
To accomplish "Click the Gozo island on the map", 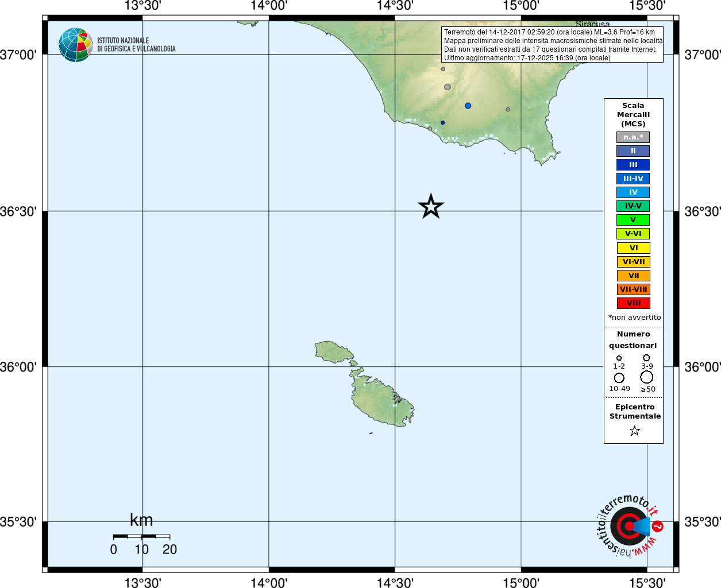I will click(333, 351).
